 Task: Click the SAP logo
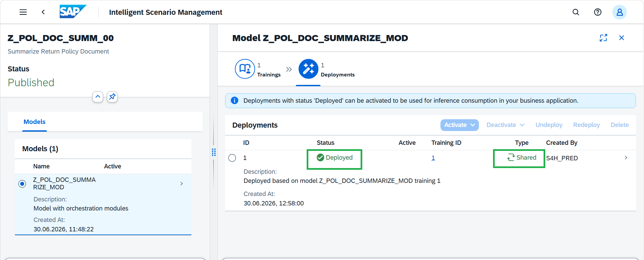coord(73,11)
